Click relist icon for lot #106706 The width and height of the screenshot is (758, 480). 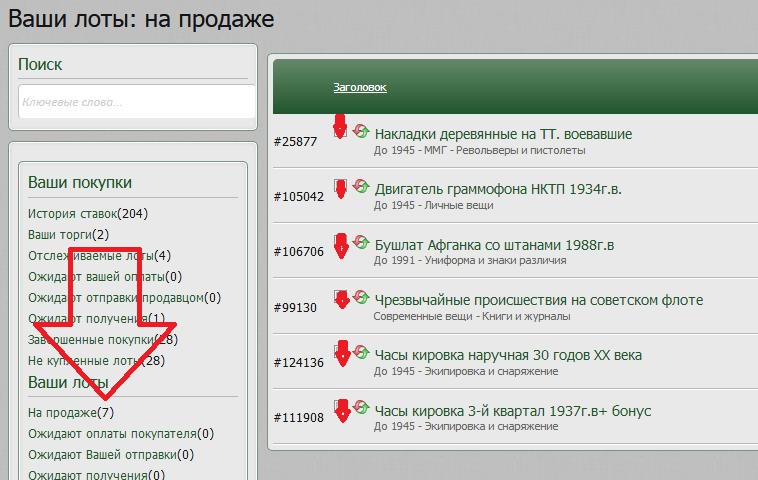coord(361,242)
